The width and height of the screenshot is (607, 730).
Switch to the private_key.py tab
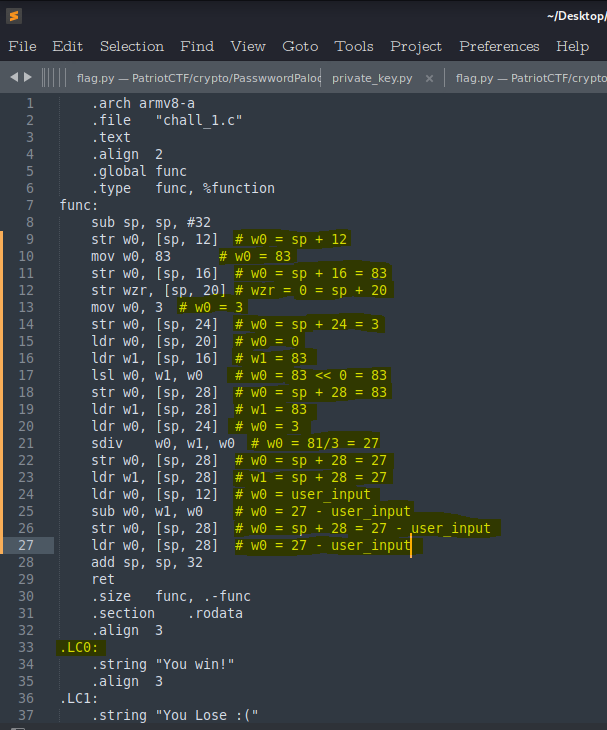(x=372, y=78)
